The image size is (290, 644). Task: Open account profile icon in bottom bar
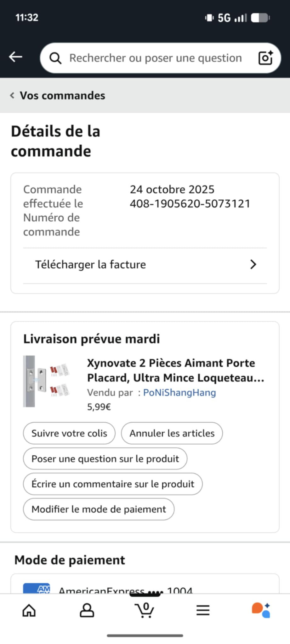87,611
